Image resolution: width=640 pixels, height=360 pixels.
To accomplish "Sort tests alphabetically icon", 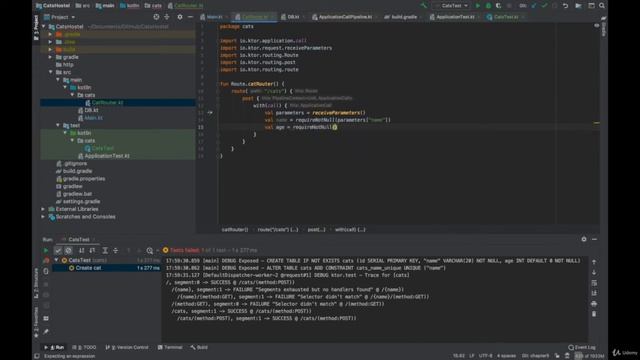I will (82, 250).
